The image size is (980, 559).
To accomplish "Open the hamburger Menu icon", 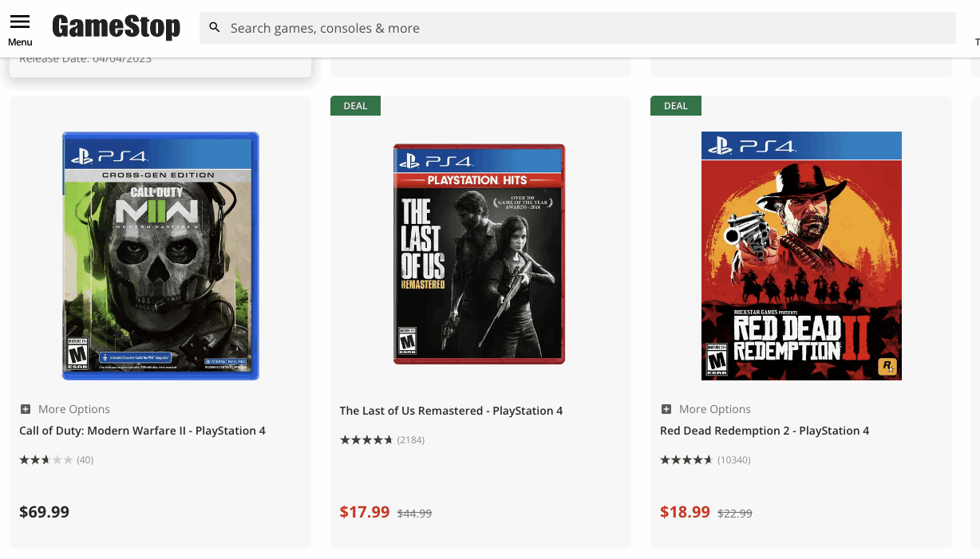I will click(20, 22).
